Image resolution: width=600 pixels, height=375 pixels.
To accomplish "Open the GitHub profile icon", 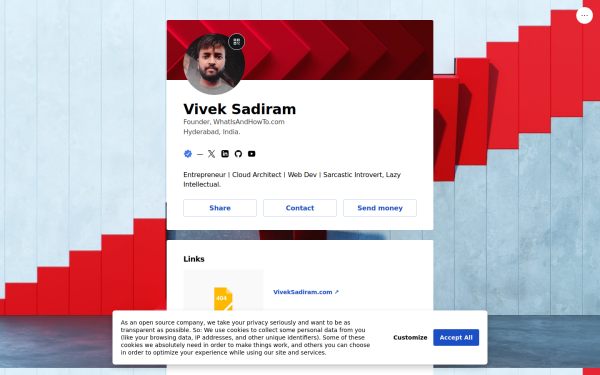I will click(238, 154).
